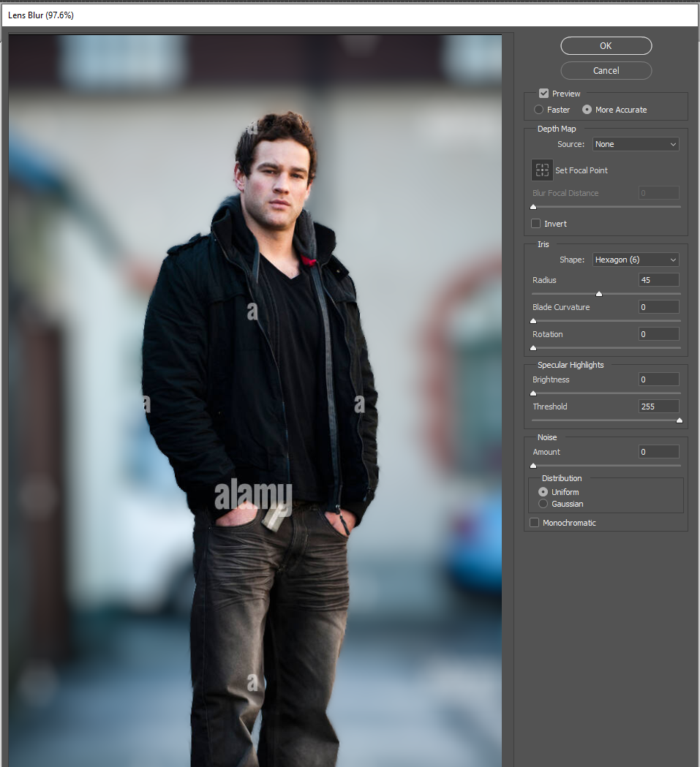Viewport: 700px width, 767px height.
Task: Click the Set Focal Point icon
Action: pyautogui.click(x=542, y=170)
